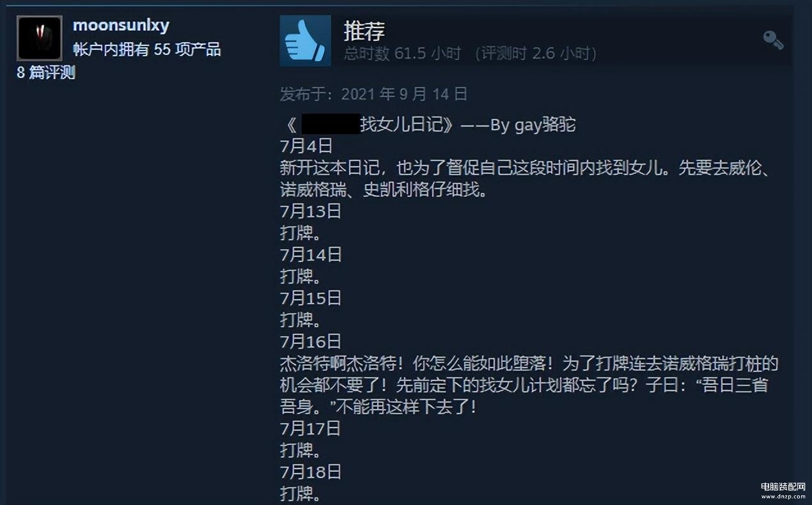Click the 7月15日 diary entry date
812x505 pixels.
(x=311, y=298)
